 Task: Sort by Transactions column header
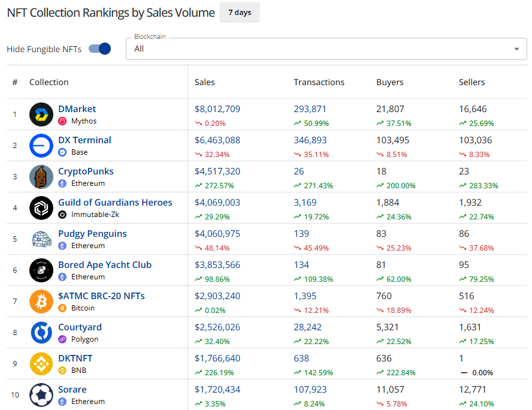point(319,82)
